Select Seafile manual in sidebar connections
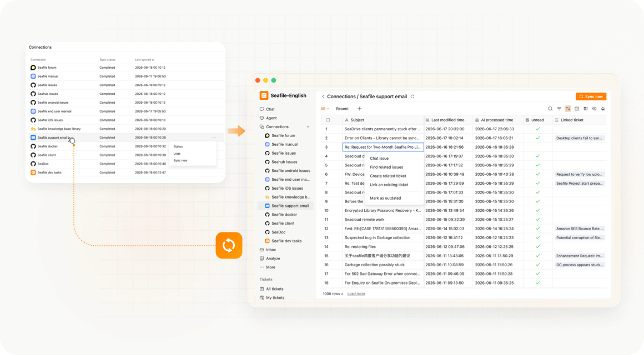Image resolution: width=644 pixels, height=355 pixels. [284, 144]
